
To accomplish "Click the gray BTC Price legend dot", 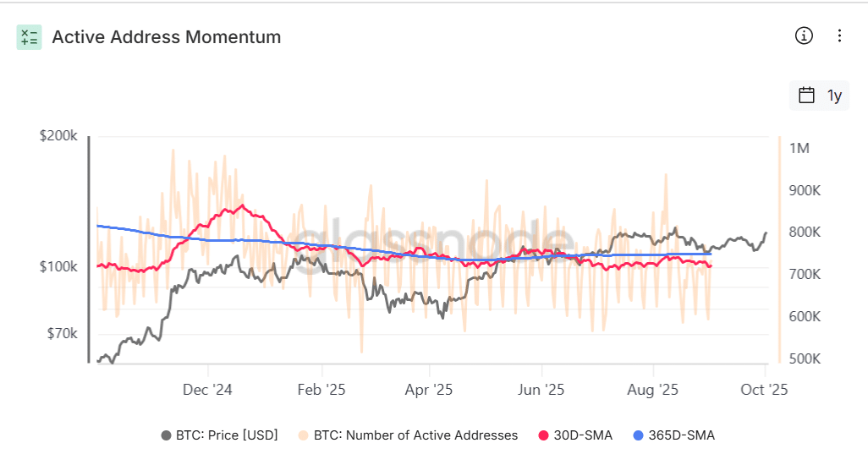I will [166, 435].
